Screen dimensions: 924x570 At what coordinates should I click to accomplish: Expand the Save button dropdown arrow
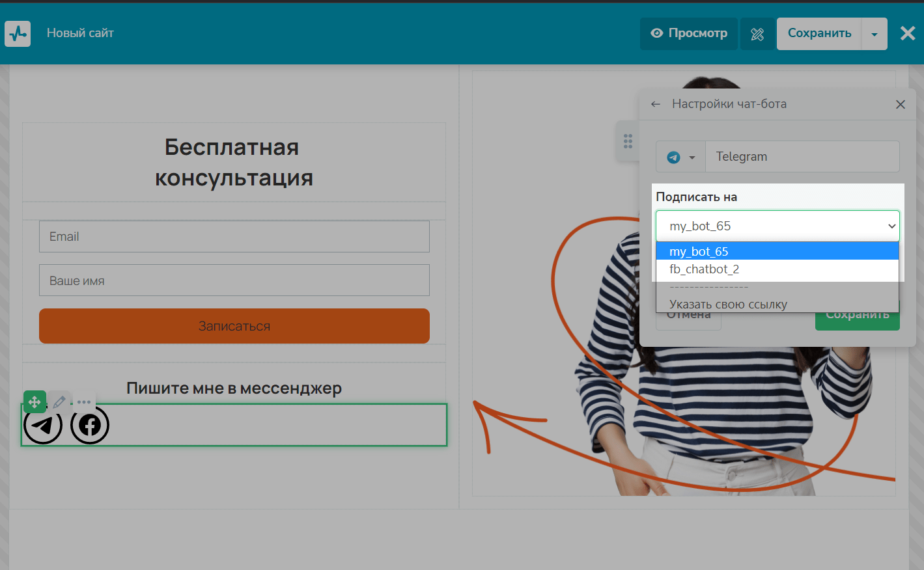click(x=875, y=34)
